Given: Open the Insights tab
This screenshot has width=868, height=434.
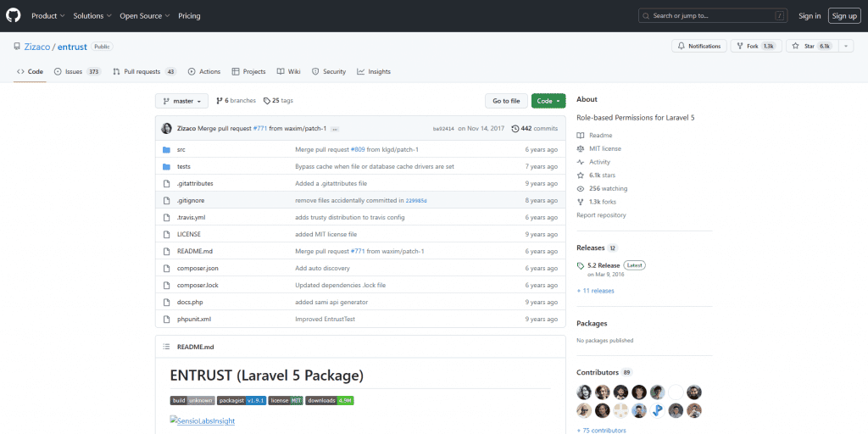Looking at the screenshot, I should coord(374,72).
